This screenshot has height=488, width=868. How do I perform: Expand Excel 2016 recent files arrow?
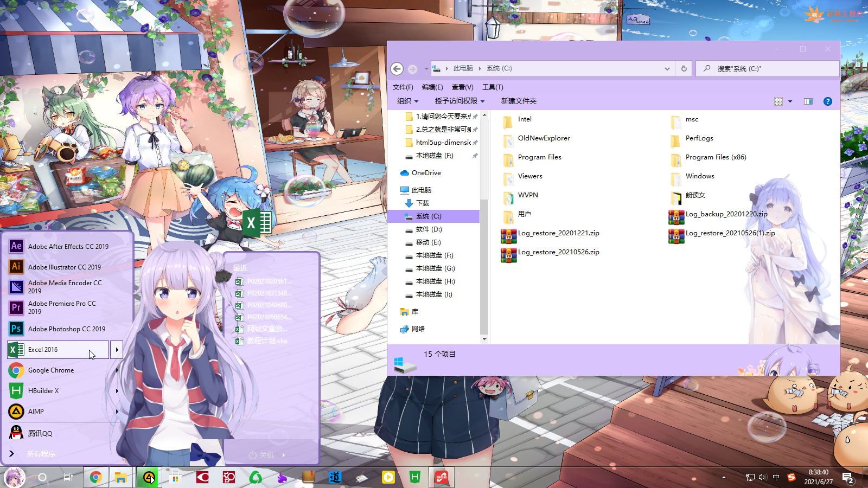click(117, 350)
